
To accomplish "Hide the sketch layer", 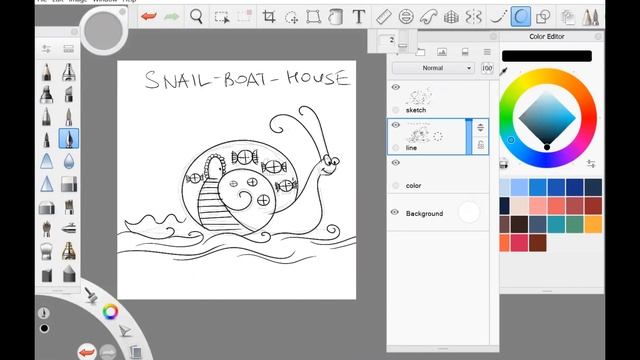I will (x=396, y=87).
